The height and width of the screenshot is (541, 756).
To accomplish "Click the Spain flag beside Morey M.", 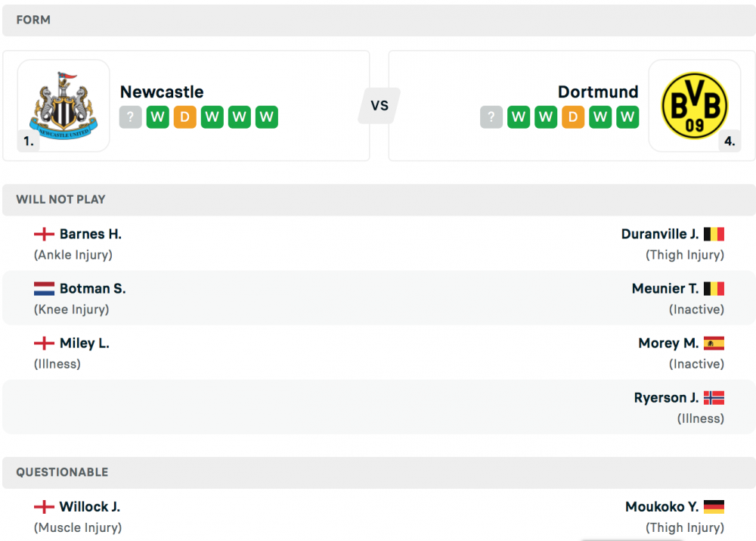I will 714,343.
